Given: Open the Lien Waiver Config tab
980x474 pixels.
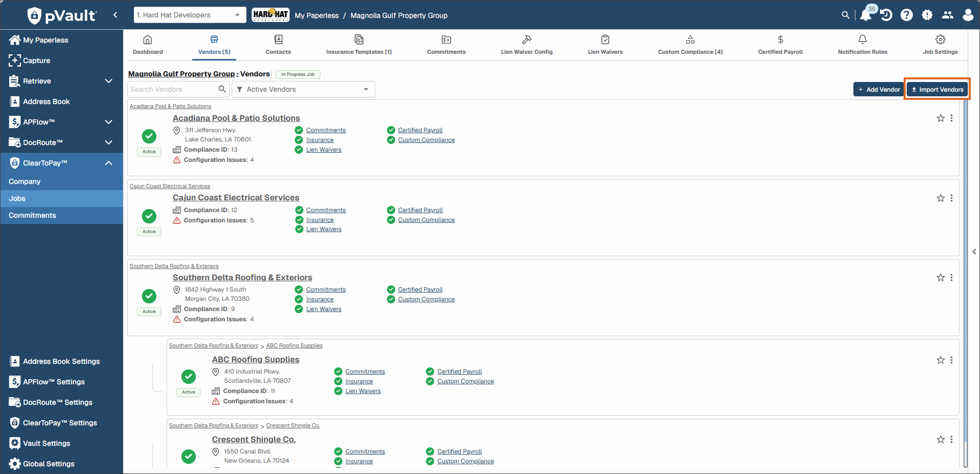Looking at the screenshot, I should point(527,45).
